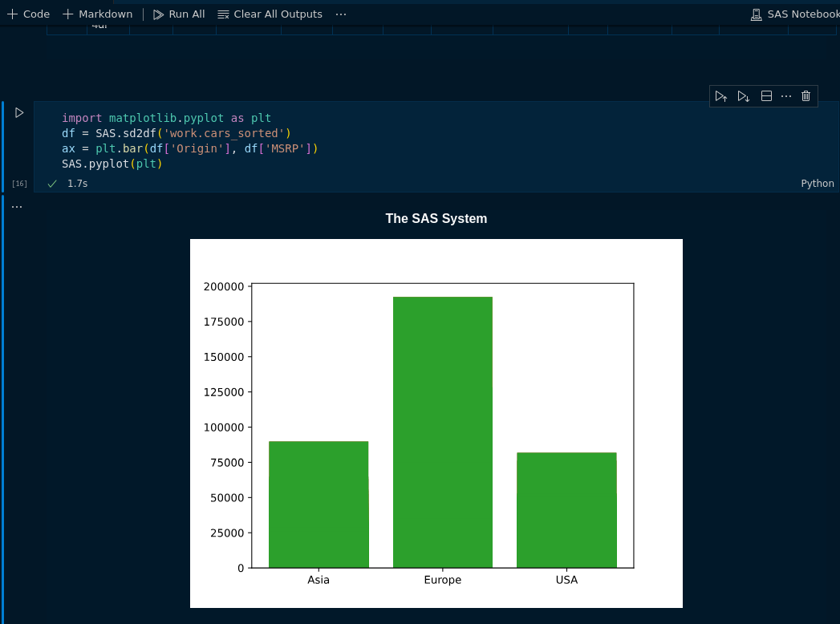The width and height of the screenshot is (840, 624).
Task: Run the current Python cell
Action: (x=19, y=112)
